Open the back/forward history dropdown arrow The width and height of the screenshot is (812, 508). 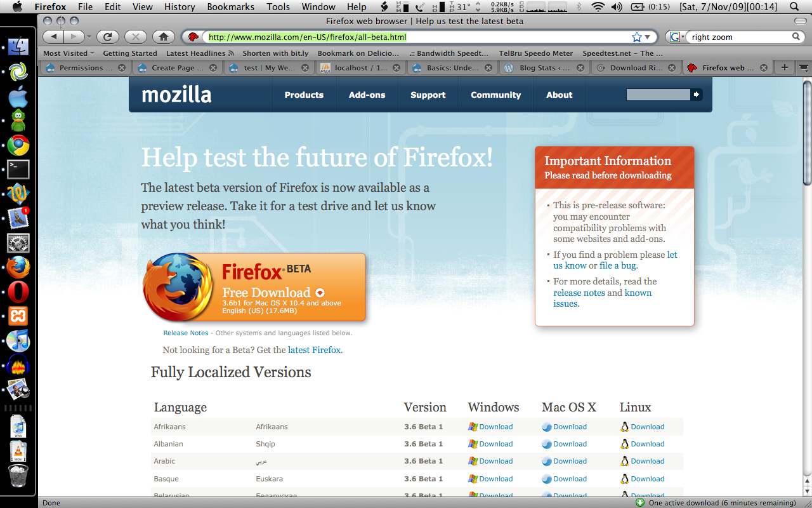pyautogui.click(x=89, y=37)
